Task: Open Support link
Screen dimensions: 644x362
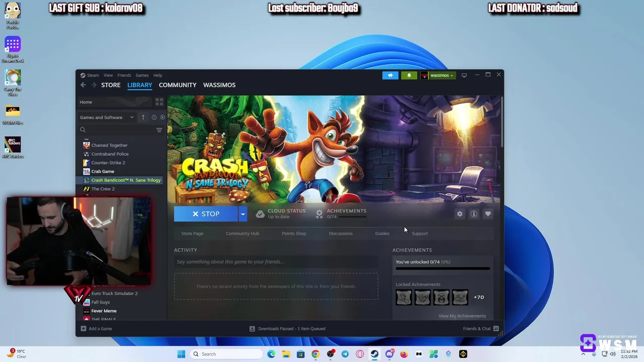Action: [x=420, y=233]
